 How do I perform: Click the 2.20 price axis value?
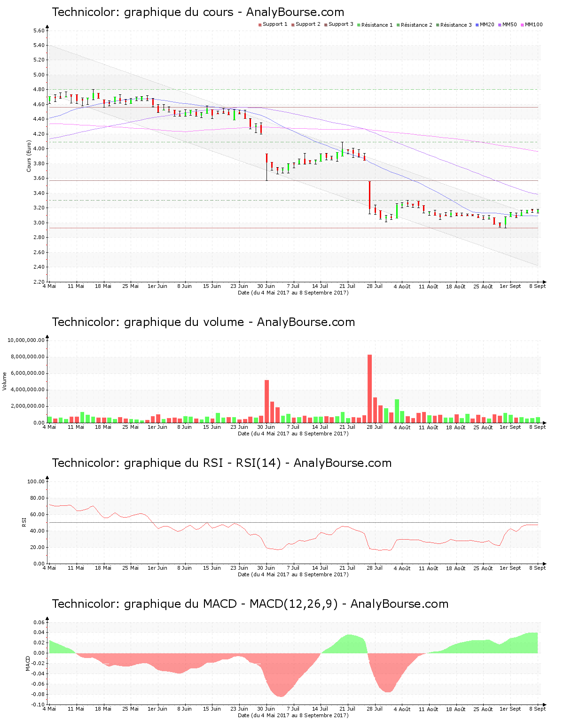[39, 282]
